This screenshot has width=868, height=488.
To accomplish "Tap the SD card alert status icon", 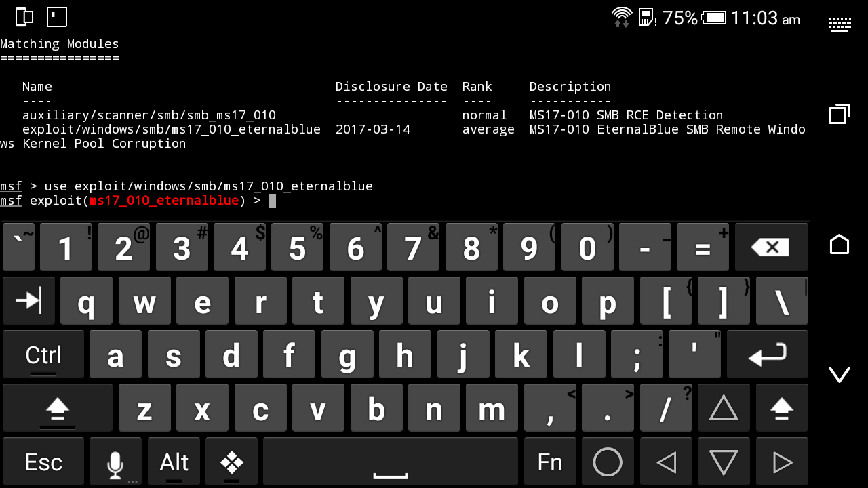I will (x=647, y=17).
